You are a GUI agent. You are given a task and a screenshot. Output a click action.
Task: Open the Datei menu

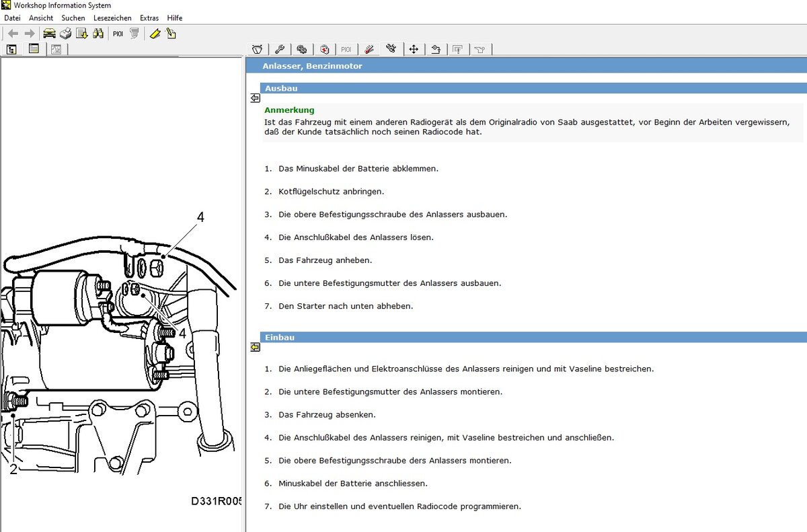coord(13,17)
